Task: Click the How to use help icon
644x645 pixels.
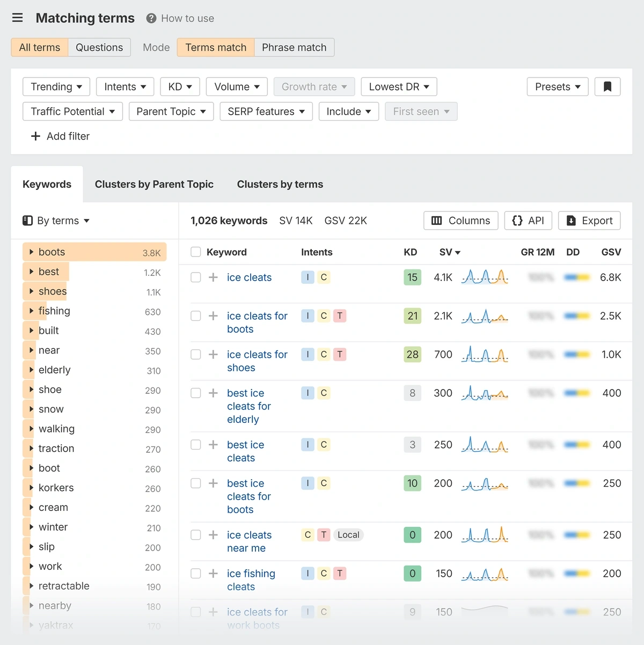Action: [151, 18]
